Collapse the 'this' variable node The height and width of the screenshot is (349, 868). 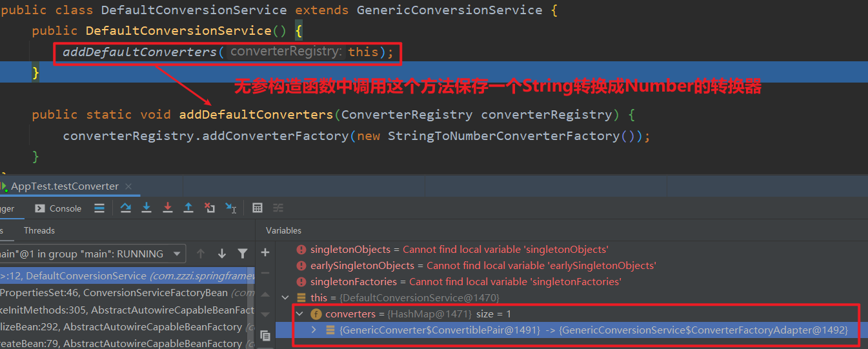click(x=286, y=298)
